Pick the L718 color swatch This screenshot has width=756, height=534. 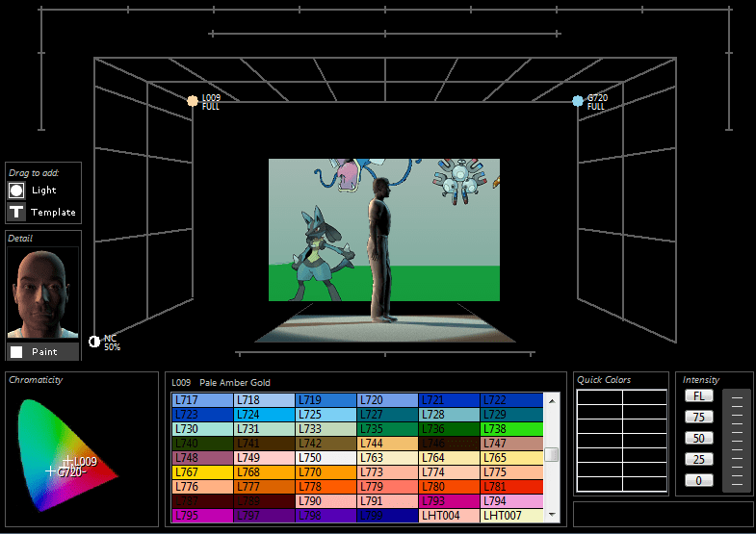pyautogui.click(x=264, y=399)
